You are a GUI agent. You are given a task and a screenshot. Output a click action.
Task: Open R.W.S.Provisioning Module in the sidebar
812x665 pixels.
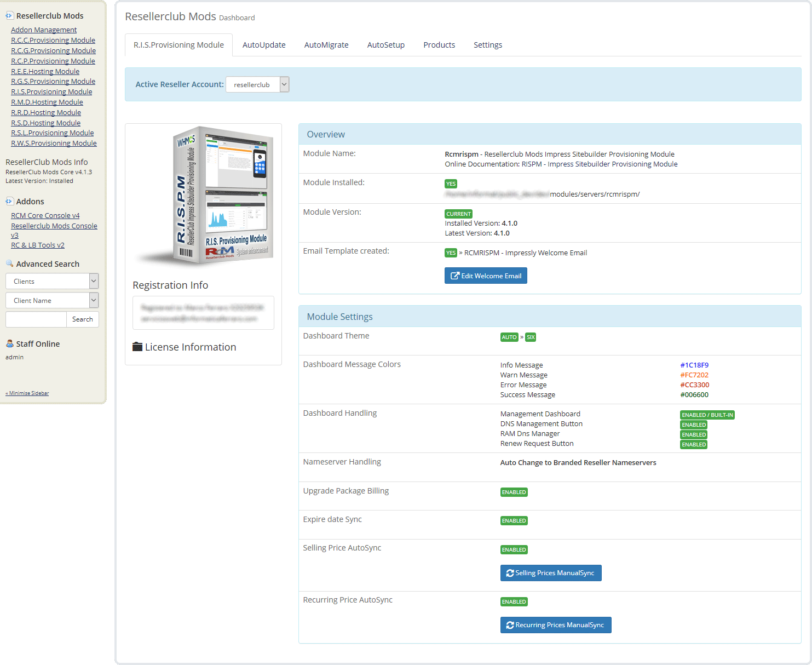(x=54, y=144)
